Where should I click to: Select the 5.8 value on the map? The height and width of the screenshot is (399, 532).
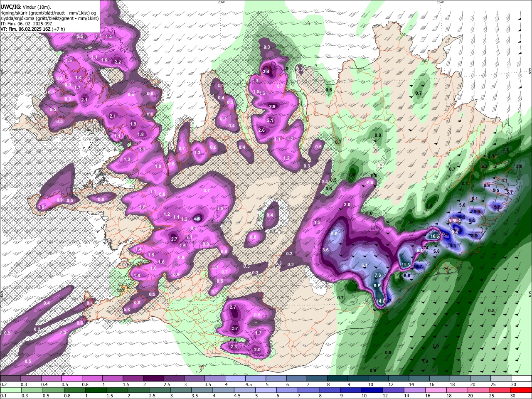pyautogui.click(x=436, y=251)
